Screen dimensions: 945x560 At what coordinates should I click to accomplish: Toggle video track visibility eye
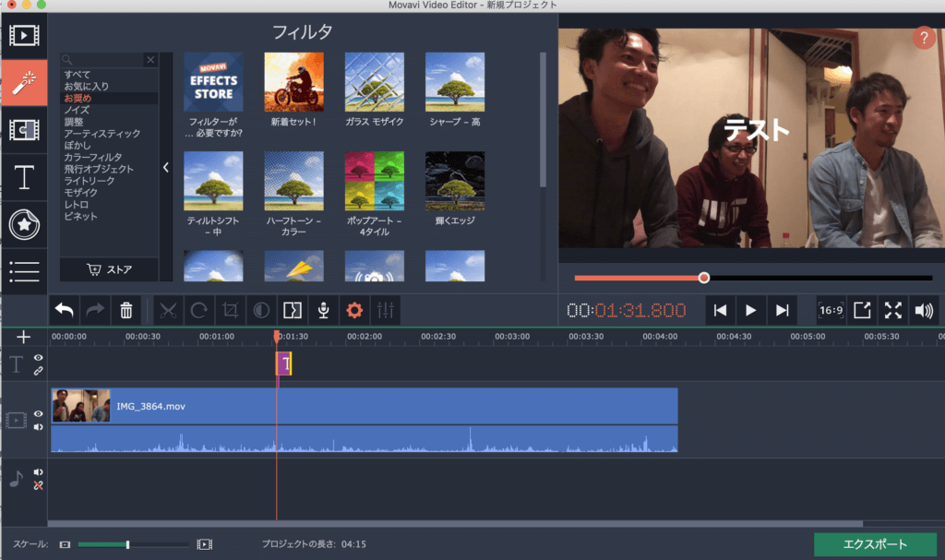pos(38,414)
